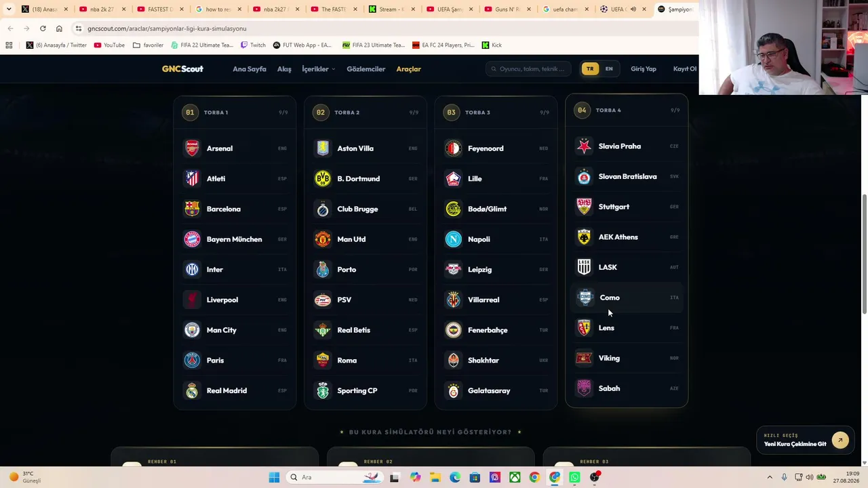Click the Kayıt Ol sign-up button
Viewport: 868px width, 488px height.
pos(685,69)
